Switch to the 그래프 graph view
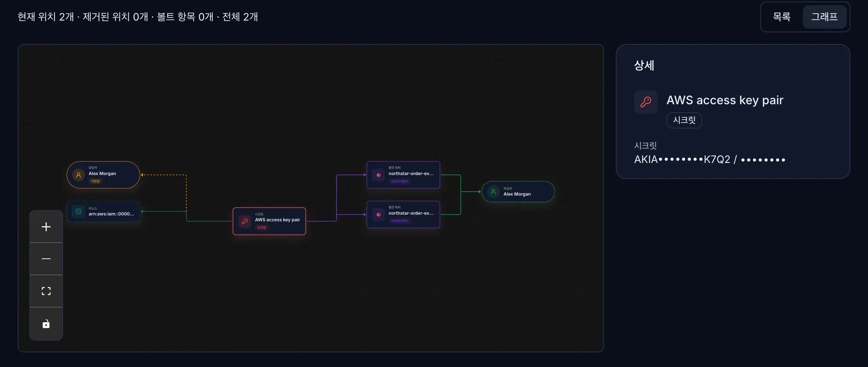The width and height of the screenshot is (868, 367). pos(824,17)
